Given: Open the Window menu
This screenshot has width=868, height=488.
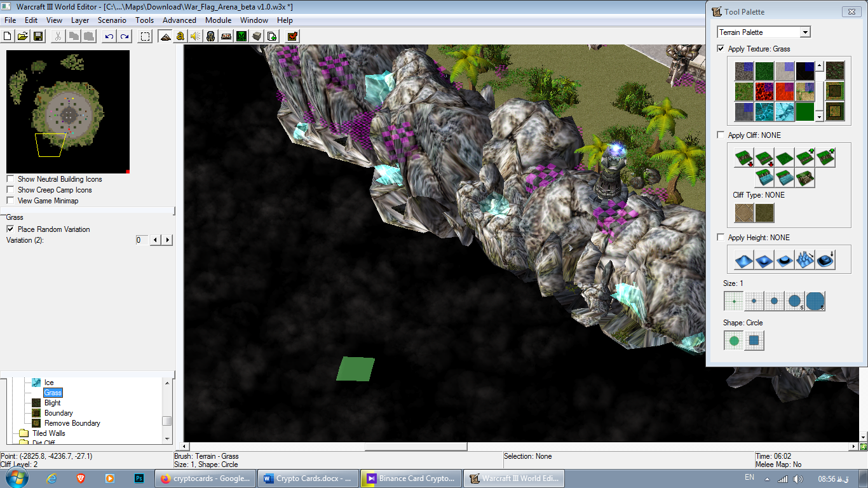Looking at the screenshot, I should (254, 20).
